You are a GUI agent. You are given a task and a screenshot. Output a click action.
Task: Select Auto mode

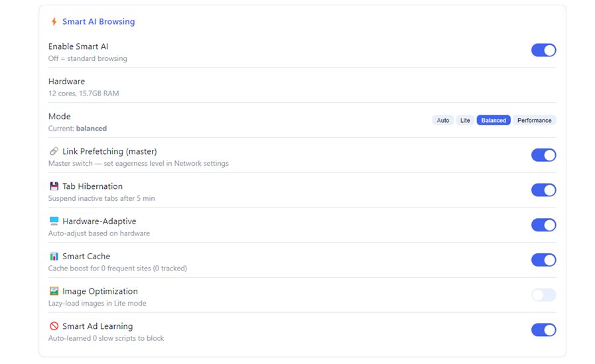pos(443,120)
